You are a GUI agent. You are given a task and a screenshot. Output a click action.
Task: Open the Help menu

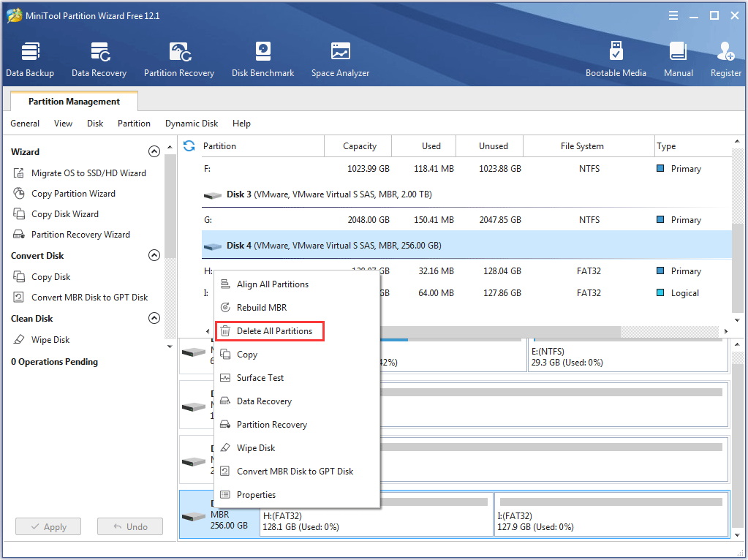241,124
